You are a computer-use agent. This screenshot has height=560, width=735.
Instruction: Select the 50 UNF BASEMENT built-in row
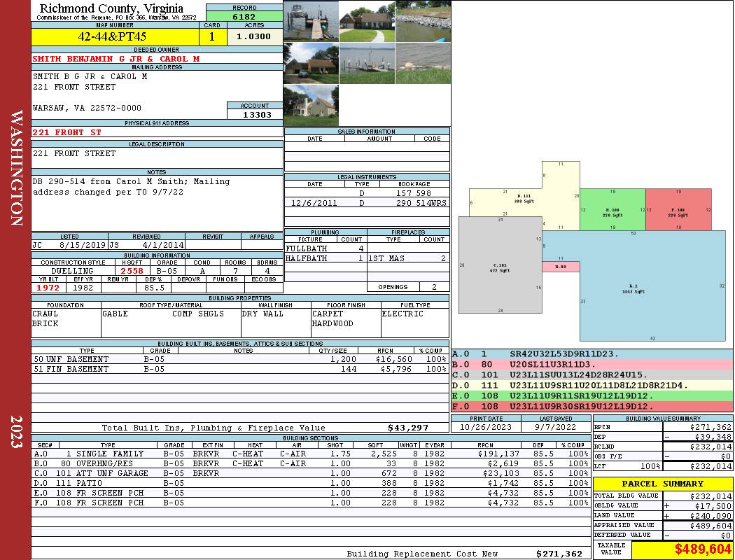coord(240,359)
